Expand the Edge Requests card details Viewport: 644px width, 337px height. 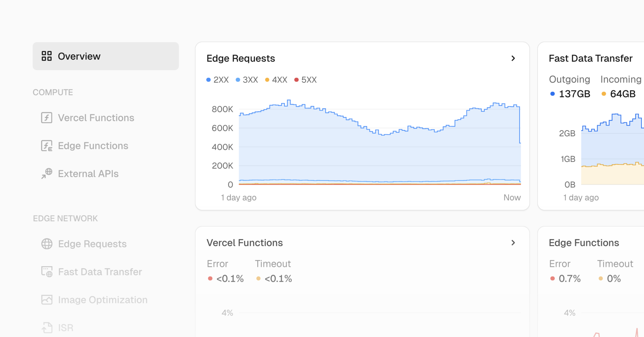pyautogui.click(x=513, y=58)
